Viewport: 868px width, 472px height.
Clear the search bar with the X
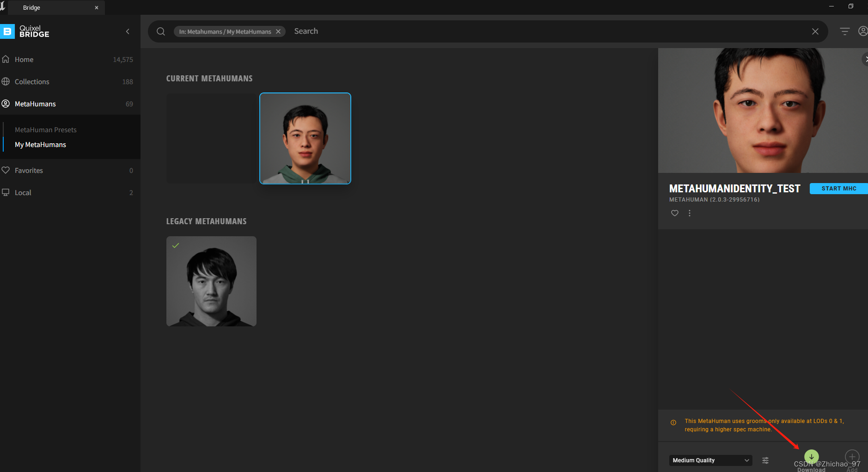click(x=815, y=31)
